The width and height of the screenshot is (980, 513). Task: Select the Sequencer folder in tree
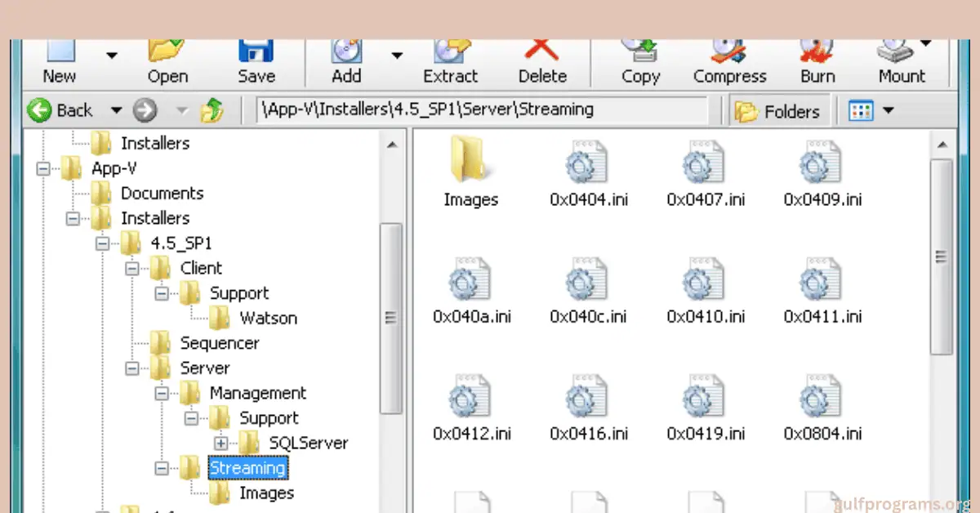point(219,343)
